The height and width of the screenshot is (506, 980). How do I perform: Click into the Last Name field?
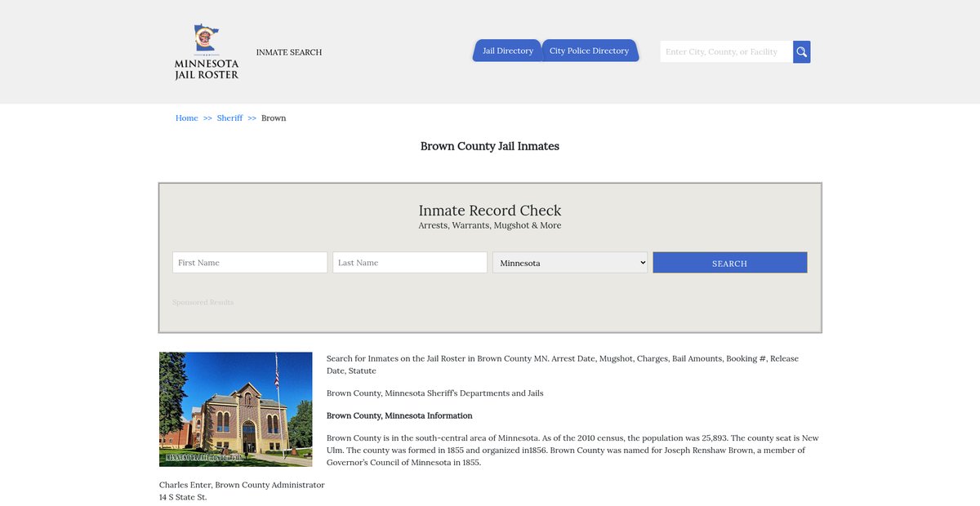click(x=410, y=263)
